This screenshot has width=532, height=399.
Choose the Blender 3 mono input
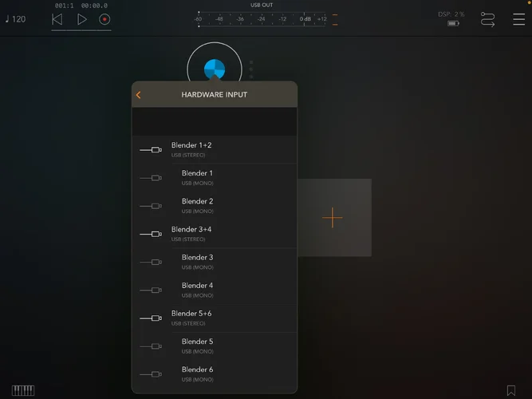coord(215,263)
